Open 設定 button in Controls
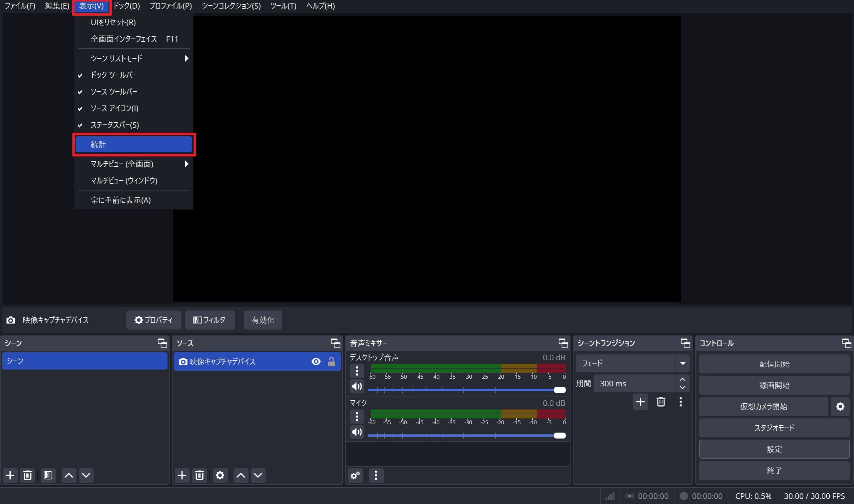This screenshot has height=504, width=854. (774, 449)
